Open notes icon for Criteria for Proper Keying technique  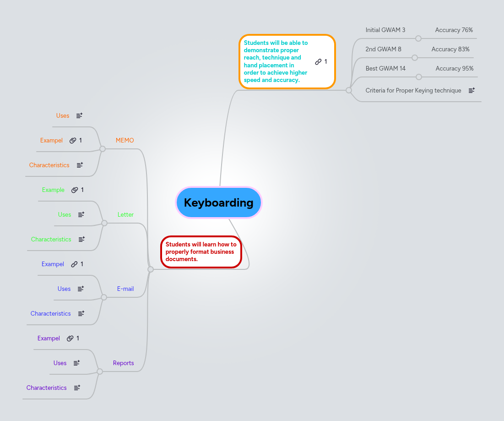pos(471,91)
